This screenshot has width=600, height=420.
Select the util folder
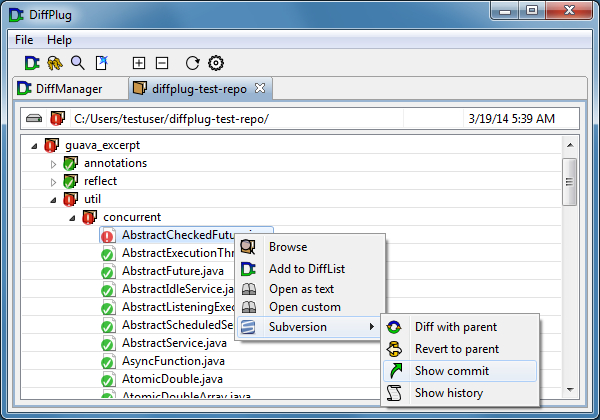93,199
